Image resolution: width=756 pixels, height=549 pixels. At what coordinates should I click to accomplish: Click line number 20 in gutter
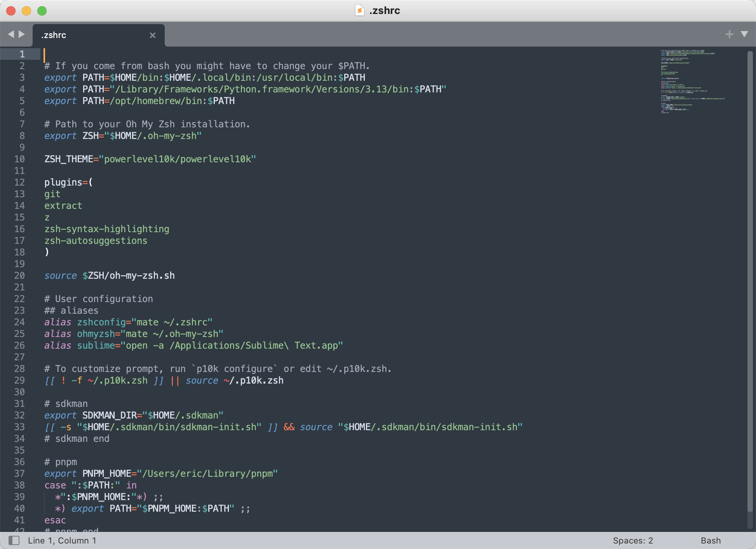click(x=19, y=275)
